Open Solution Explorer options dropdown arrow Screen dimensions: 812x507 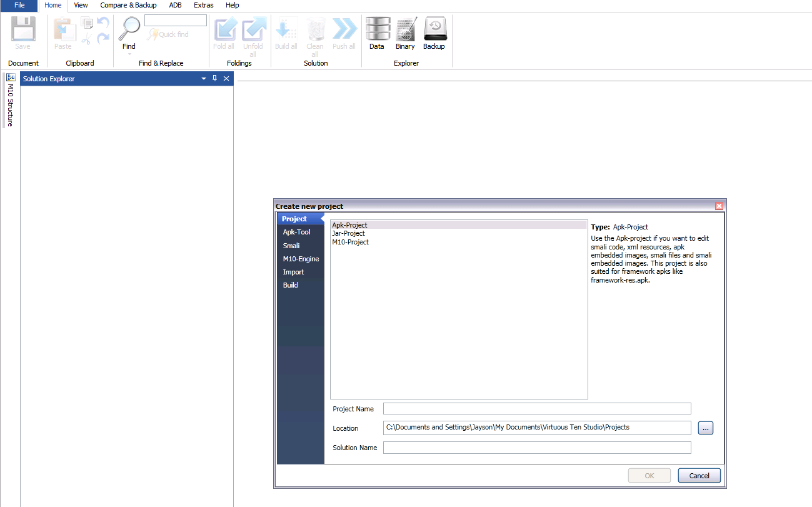(203, 79)
